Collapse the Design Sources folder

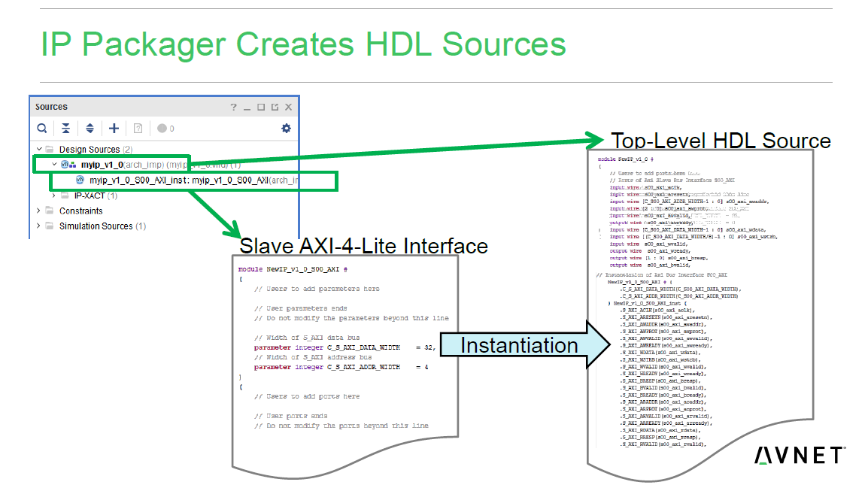point(39,149)
